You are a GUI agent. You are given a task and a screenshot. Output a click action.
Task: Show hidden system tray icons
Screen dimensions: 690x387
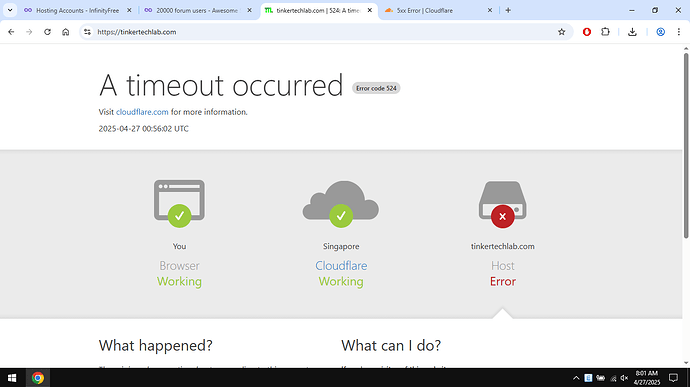(576, 378)
